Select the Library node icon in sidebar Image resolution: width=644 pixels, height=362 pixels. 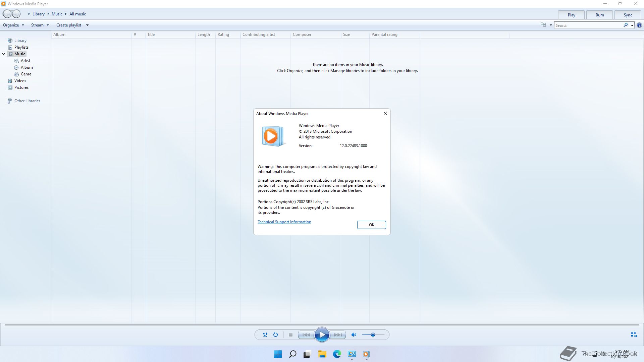pos(10,41)
